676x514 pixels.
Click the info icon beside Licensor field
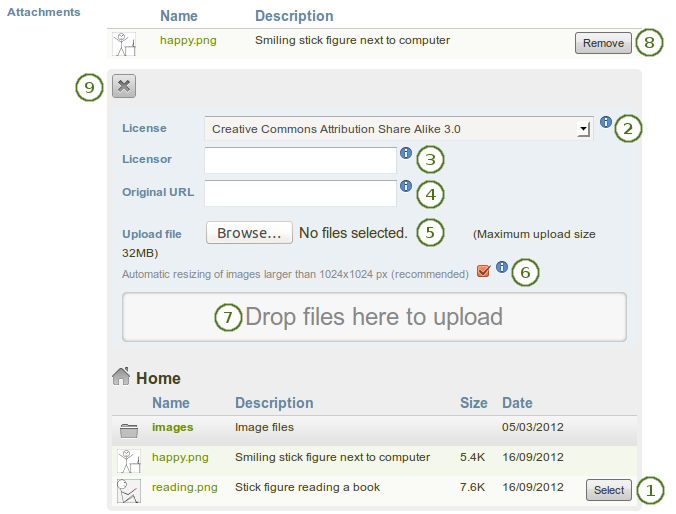click(405, 153)
